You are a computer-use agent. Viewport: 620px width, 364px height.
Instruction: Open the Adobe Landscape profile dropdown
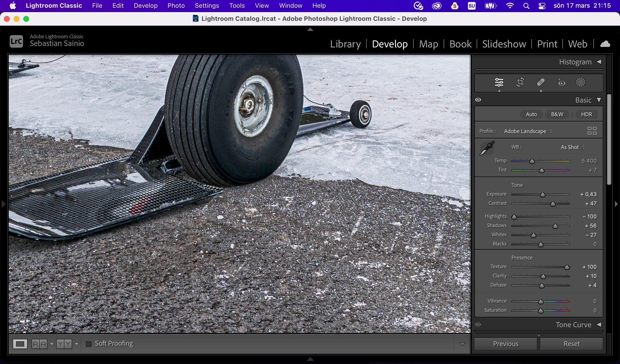[528, 131]
